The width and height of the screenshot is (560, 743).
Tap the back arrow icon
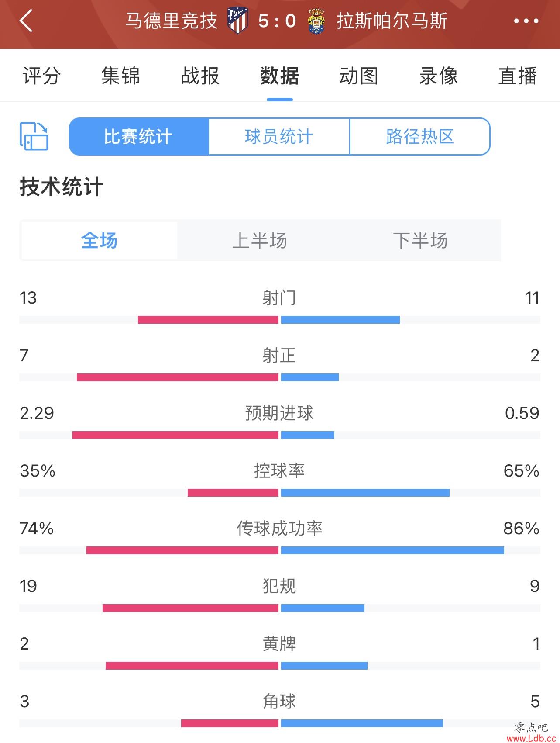[x=26, y=21]
